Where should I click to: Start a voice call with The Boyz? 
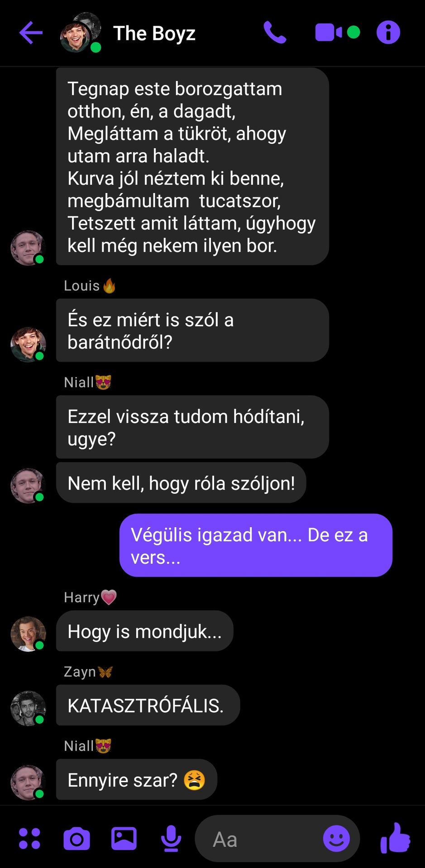275,33
